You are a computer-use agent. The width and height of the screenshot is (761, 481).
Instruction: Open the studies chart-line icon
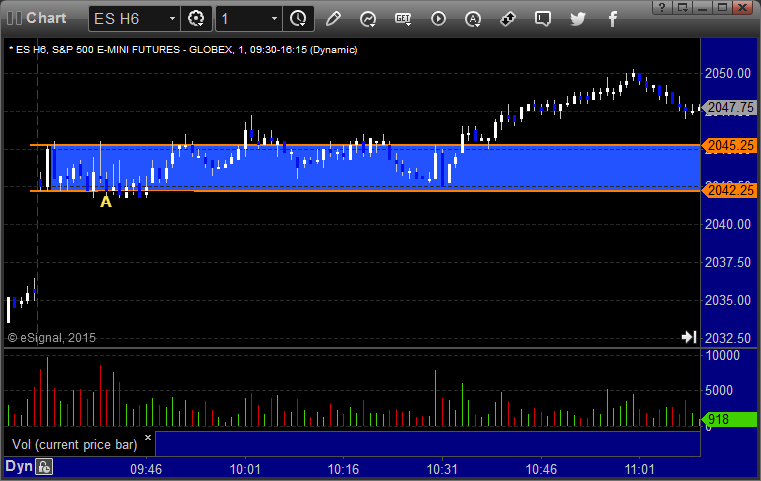[368, 19]
